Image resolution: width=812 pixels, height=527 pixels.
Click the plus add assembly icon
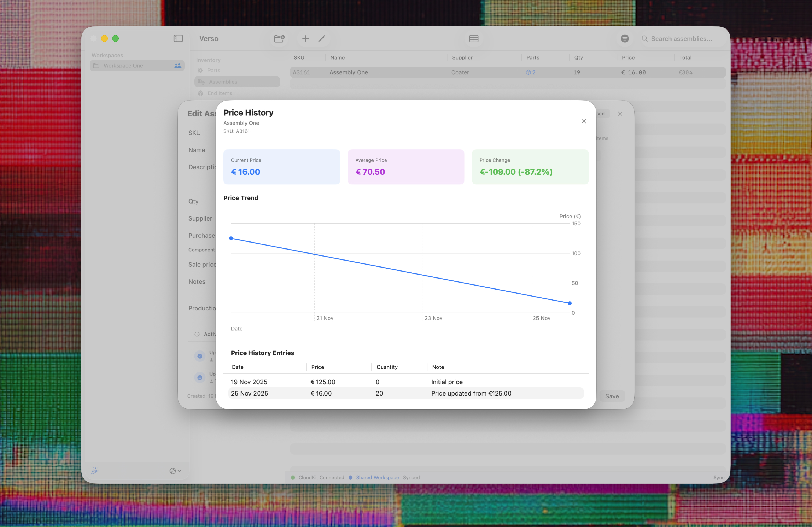click(305, 39)
